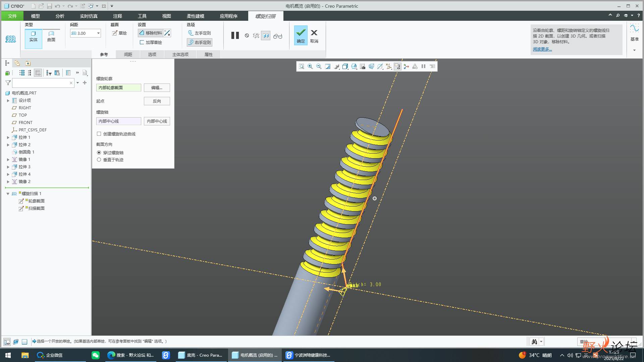
Task: Open the 模型 ribbon tab
Action: tap(36, 16)
